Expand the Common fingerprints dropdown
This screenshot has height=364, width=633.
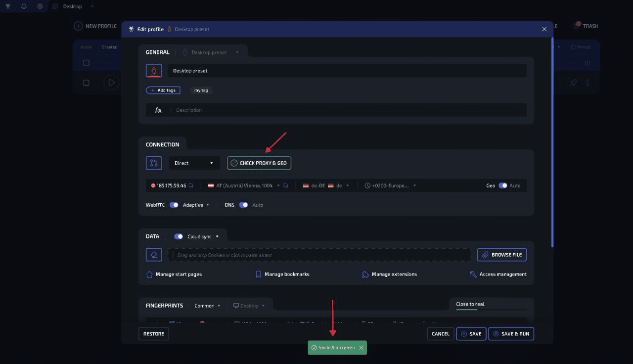point(207,306)
